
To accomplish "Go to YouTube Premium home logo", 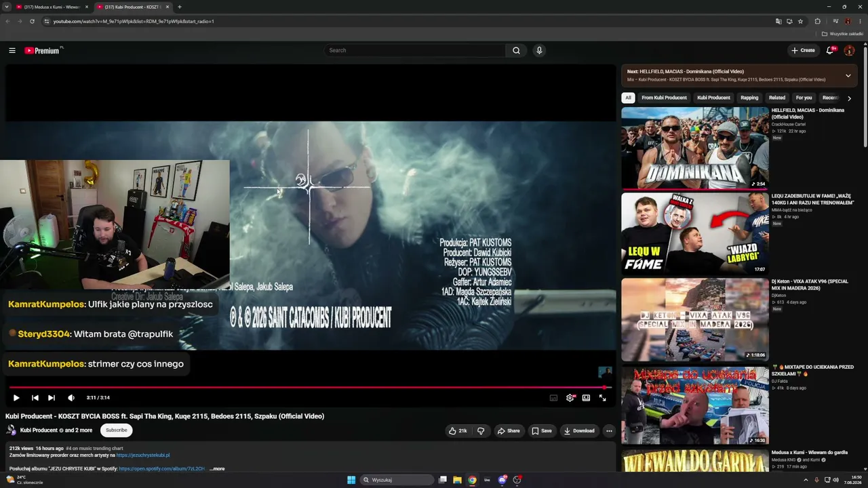I will coord(43,50).
